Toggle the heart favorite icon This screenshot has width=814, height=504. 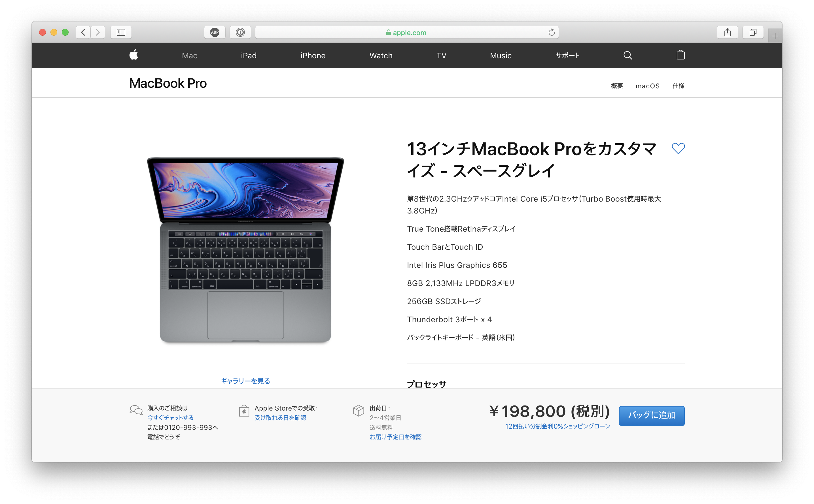point(678,148)
